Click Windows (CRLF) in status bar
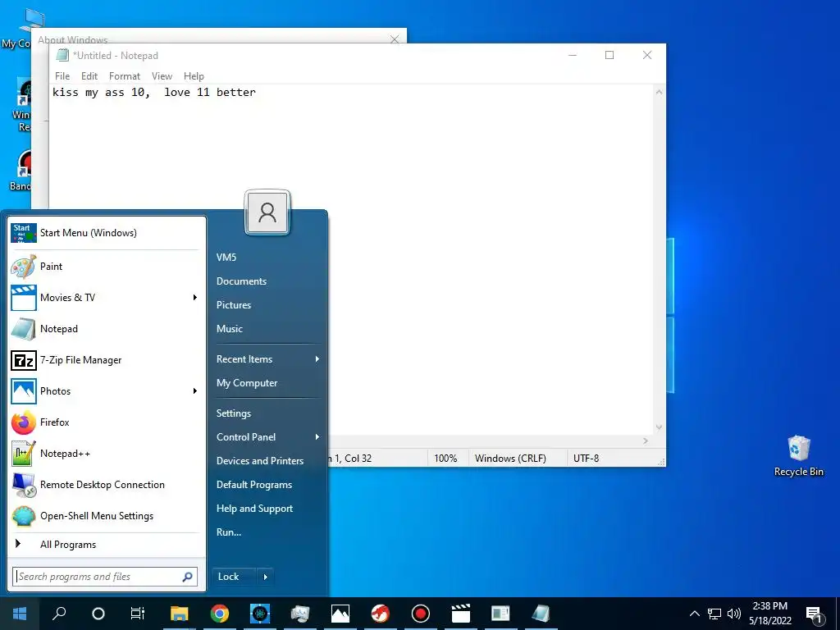This screenshot has height=630, width=840. 510,459
